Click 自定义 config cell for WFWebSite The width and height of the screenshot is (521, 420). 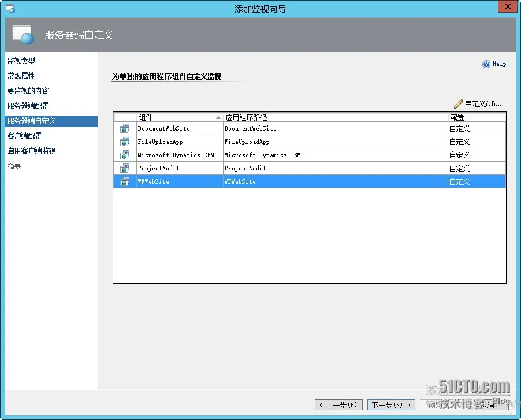click(477, 182)
